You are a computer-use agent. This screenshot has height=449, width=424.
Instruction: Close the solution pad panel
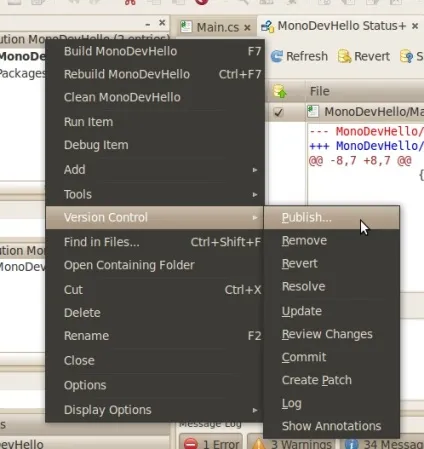[x=162, y=23]
